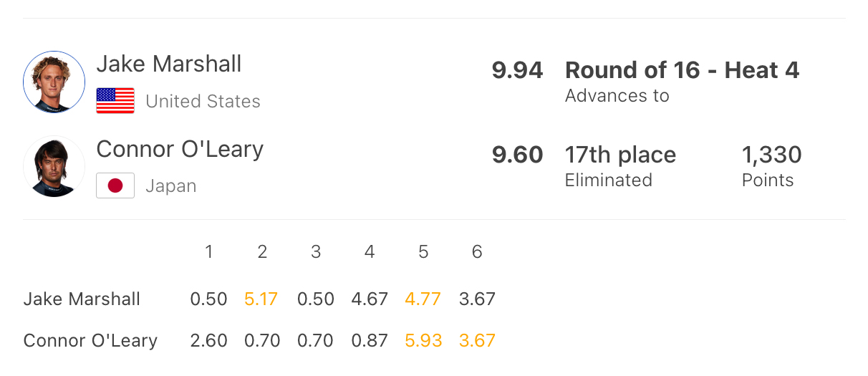Click the United States flag icon
Screen dimensions: 868x376
(115, 101)
